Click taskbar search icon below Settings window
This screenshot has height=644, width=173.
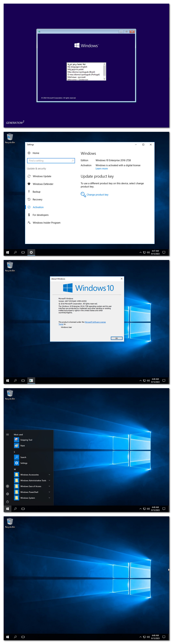click(15, 253)
